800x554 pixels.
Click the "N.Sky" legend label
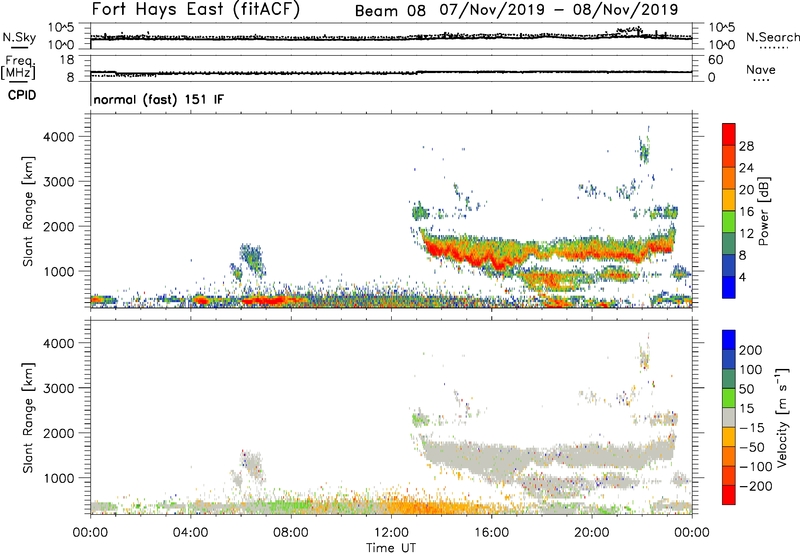(19, 37)
